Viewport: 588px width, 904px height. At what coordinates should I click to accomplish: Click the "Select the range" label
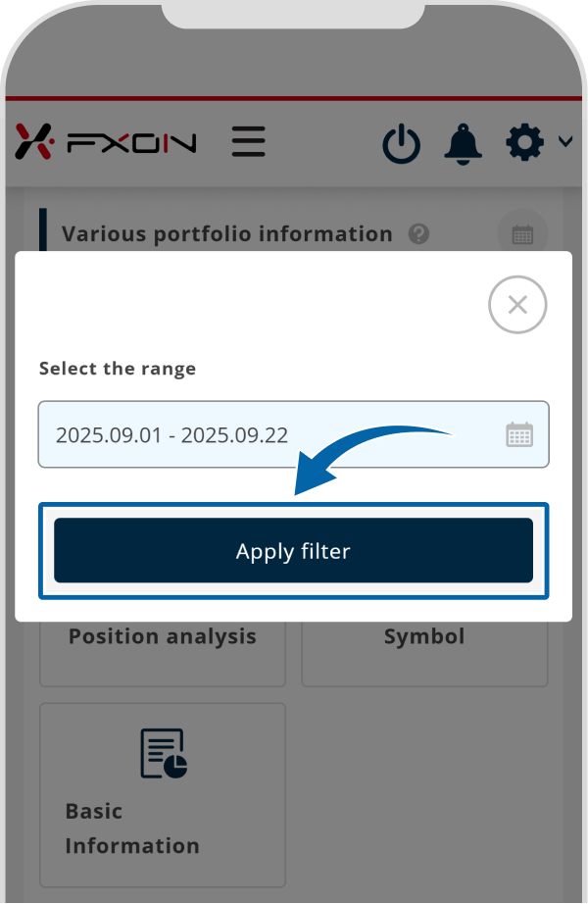pyautogui.click(x=118, y=369)
